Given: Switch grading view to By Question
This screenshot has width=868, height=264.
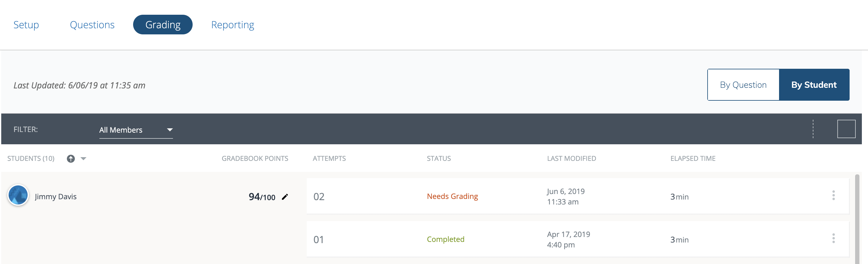Looking at the screenshot, I should pyautogui.click(x=743, y=85).
